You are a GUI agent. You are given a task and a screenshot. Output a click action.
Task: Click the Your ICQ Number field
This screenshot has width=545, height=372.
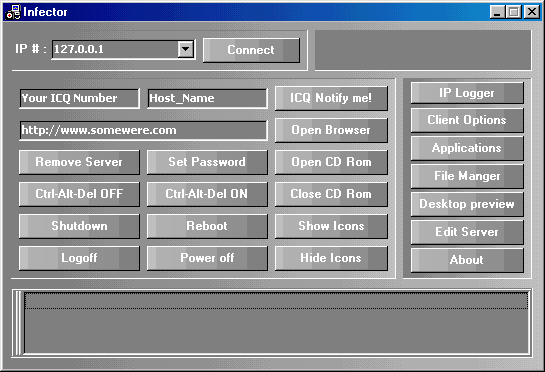[79, 98]
